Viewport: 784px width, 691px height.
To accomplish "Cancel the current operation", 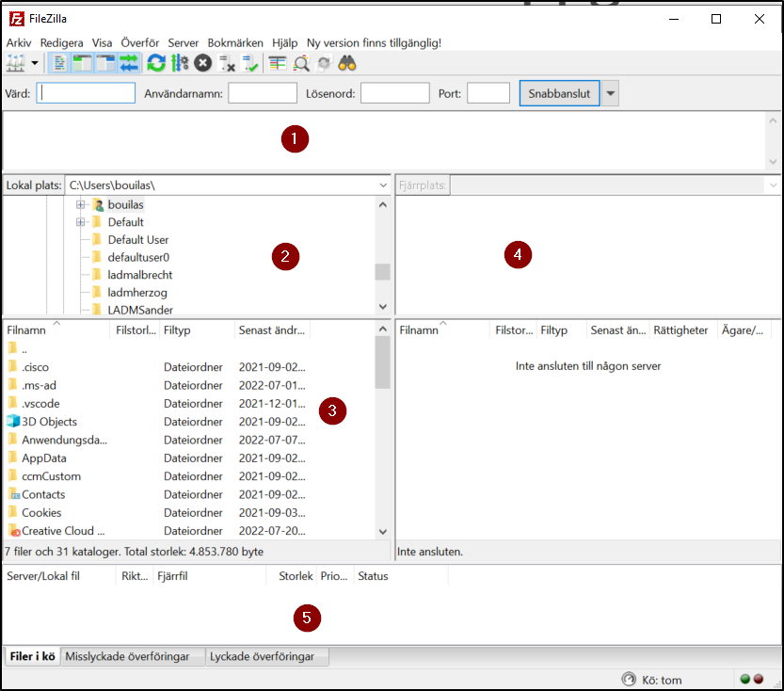I will click(201, 63).
